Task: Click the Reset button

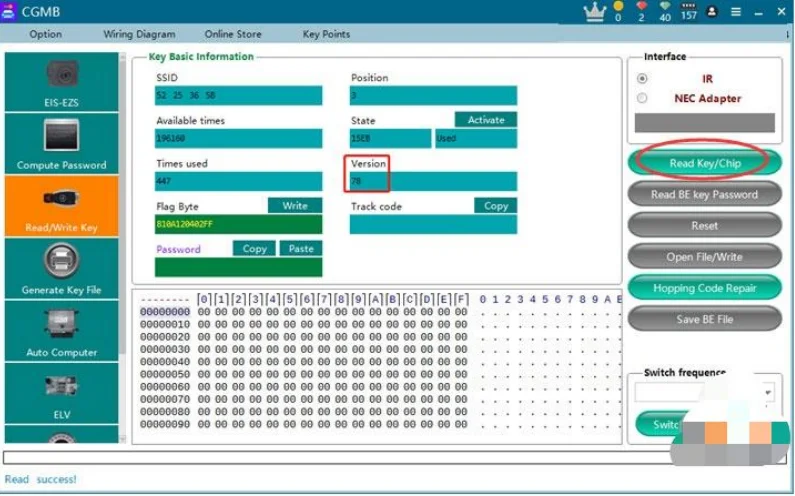Action: pyautogui.click(x=705, y=225)
